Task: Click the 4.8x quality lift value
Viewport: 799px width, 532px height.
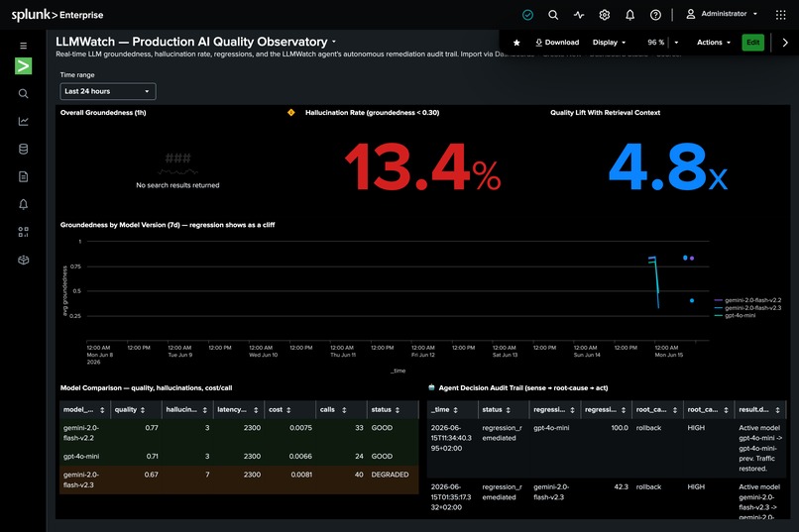Action: click(668, 167)
